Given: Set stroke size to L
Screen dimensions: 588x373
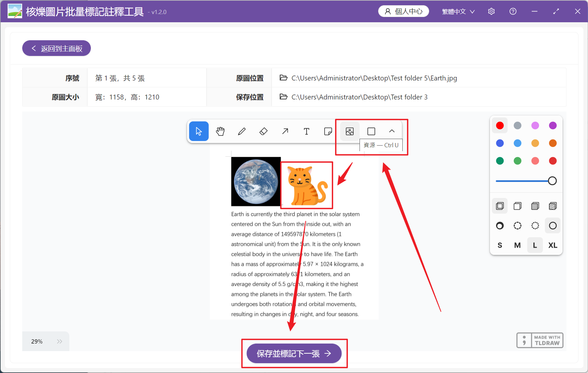Looking at the screenshot, I should (x=535, y=245).
